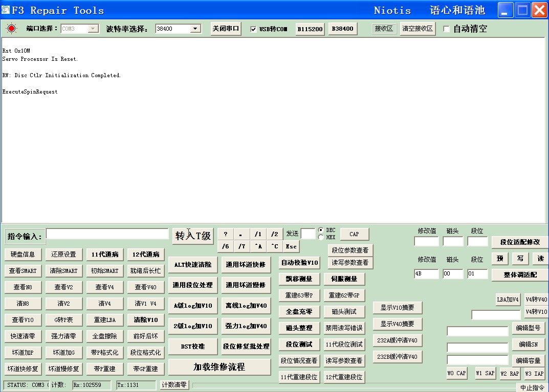Click the 写 button
This screenshot has width=549, height=392.
[520, 259]
